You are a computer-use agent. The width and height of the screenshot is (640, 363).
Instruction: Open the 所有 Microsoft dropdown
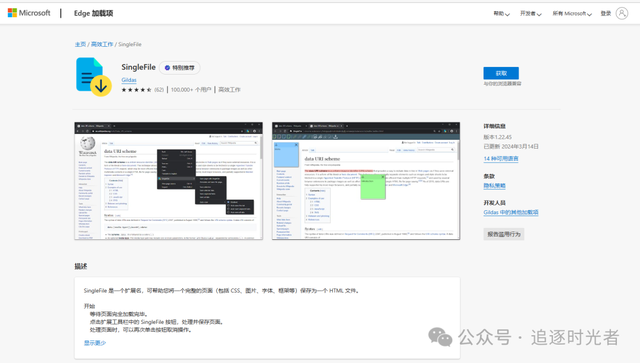click(x=572, y=13)
